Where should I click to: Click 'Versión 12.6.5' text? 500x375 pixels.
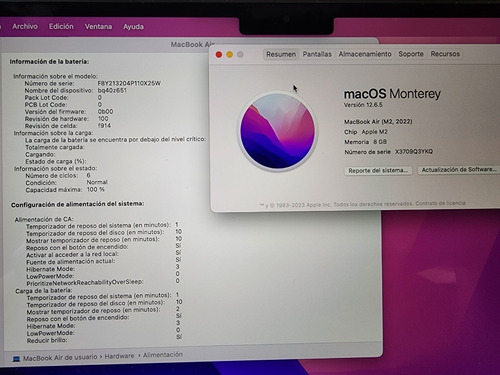(363, 105)
